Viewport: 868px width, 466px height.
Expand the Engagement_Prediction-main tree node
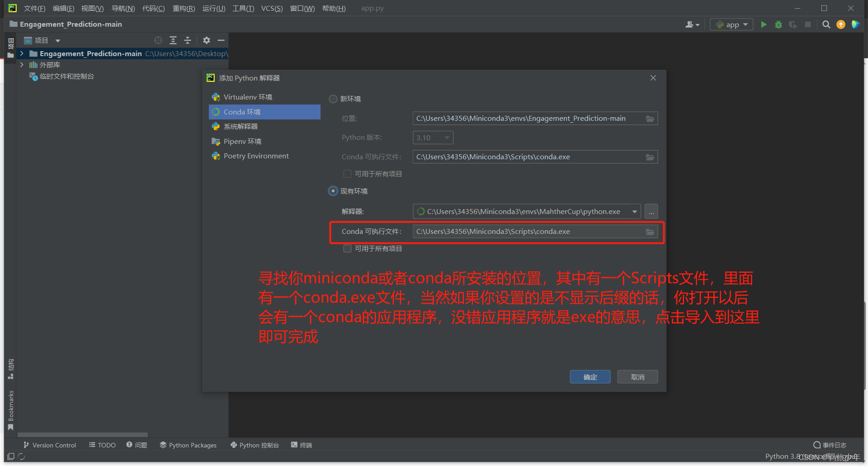click(x=22, y=53)
